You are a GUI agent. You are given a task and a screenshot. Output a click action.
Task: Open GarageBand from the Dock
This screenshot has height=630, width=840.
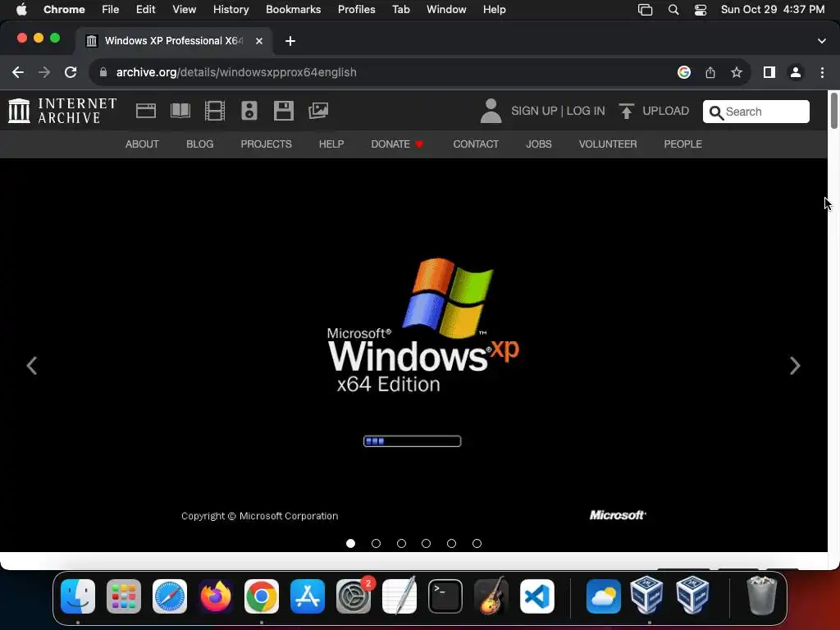pyautogui.click(x=491, y=596)
